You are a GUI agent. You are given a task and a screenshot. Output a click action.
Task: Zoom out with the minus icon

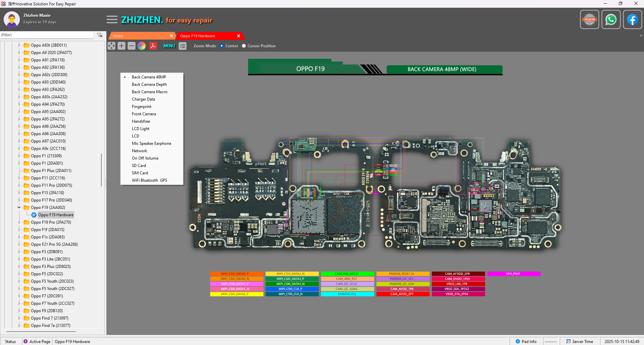pyautogui.click(x=132, y=46)
